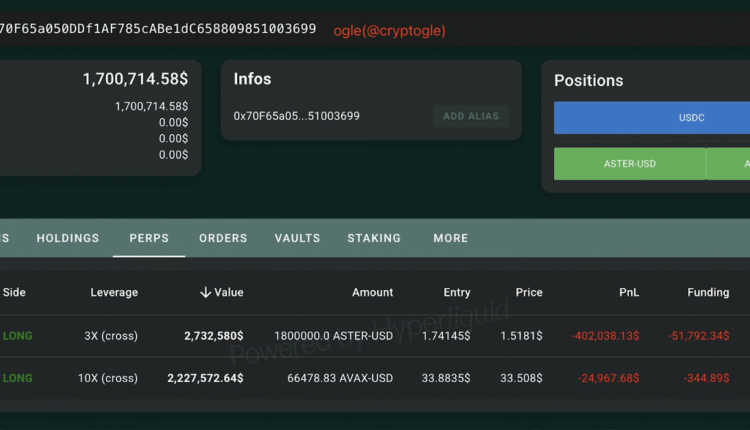This screenshot has height=430, width=750.
Task: Click the down arrow sort icon beside Value
Action: [205, 293]
